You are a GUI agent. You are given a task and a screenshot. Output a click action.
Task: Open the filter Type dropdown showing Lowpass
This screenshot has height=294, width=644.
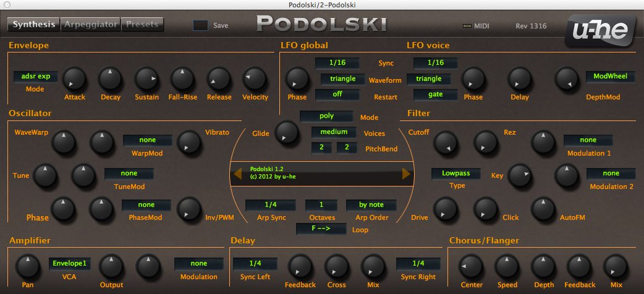coord(456,174)
